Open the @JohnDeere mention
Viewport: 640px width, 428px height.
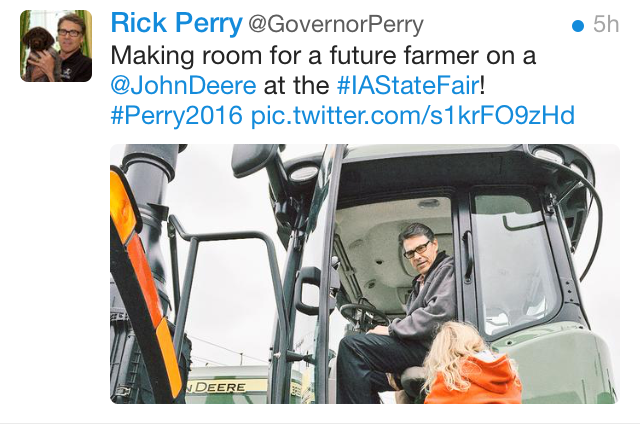tap(183, 86)
